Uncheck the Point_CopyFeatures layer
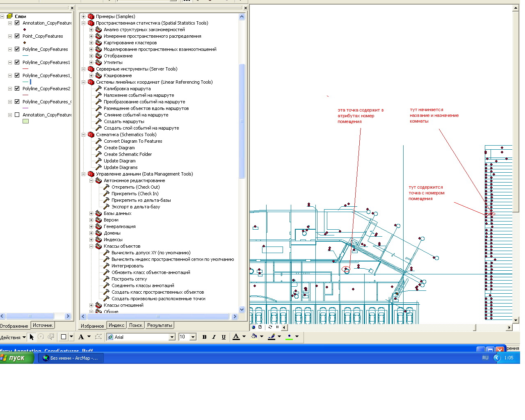The image size is (525, 420). coord(17,36)
